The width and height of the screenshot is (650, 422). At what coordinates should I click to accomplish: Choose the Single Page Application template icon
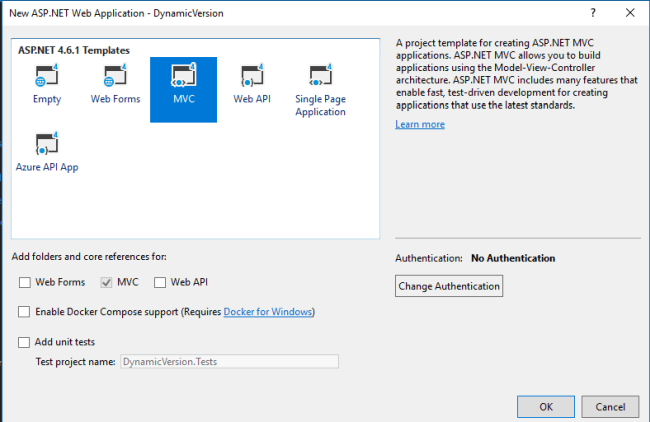(320, 75)
